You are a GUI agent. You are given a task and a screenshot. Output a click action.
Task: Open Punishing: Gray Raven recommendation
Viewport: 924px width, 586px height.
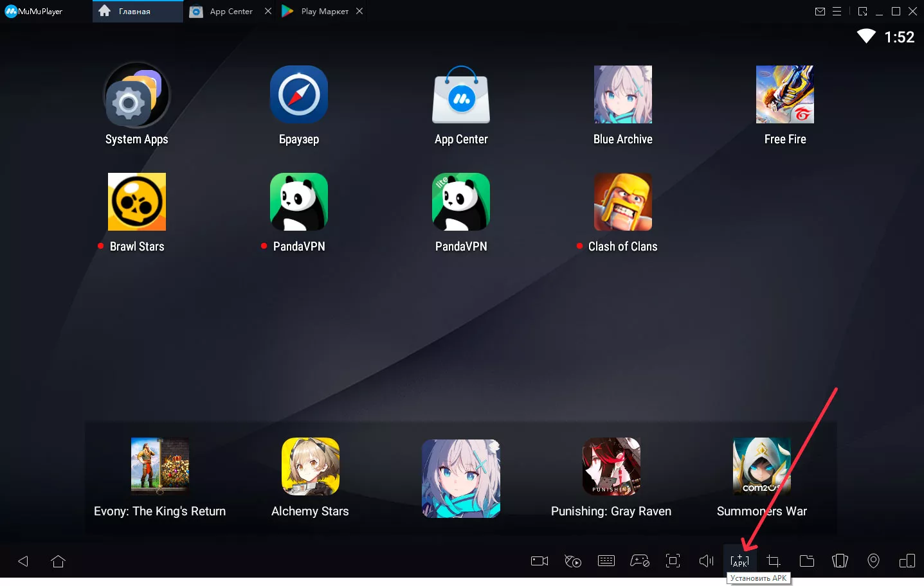(611, 466)
